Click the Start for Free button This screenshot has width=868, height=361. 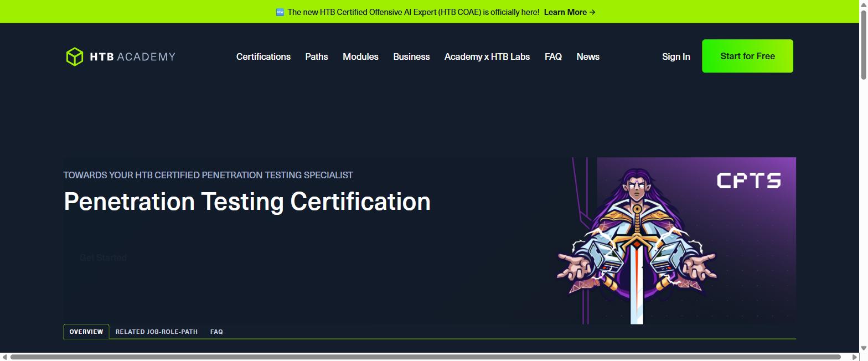[747, 56]
